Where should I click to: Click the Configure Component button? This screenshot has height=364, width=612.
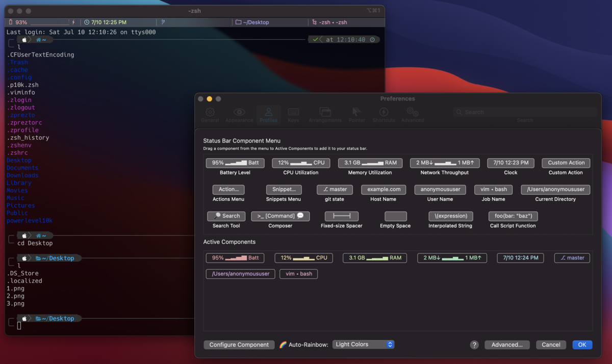click(x=239, y=345)
